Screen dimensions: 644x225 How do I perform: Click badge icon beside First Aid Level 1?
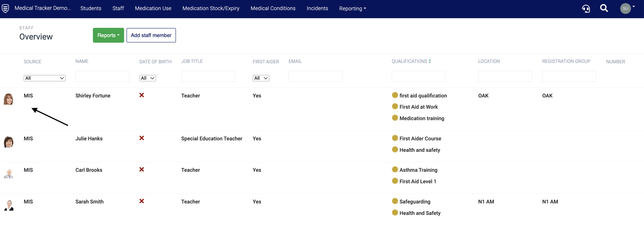tap(395, 181)
